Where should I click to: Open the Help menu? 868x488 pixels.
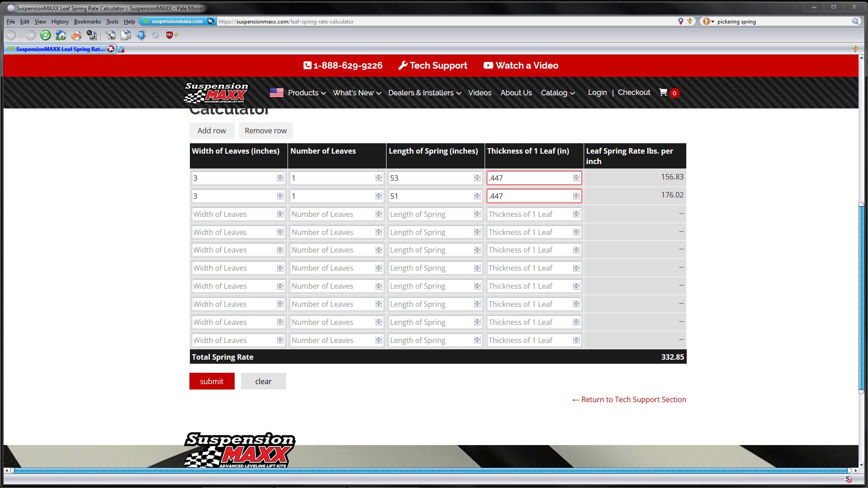pyautogui.click(x=129, y=21)
